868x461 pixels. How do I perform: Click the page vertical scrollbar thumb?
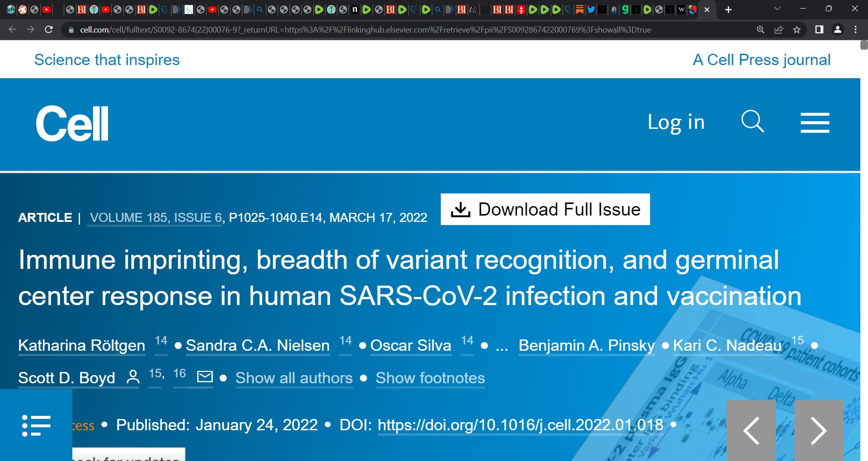[x=864, y=45]
